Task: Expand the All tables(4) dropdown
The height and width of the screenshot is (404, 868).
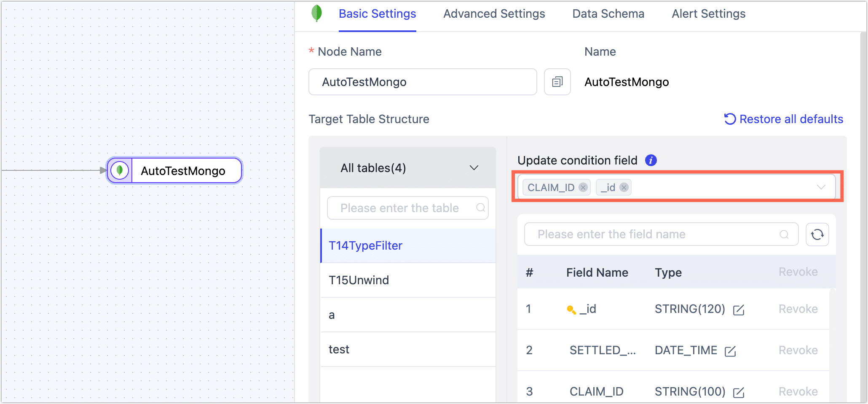Action: pyautogui.click(x=474, y=168)
